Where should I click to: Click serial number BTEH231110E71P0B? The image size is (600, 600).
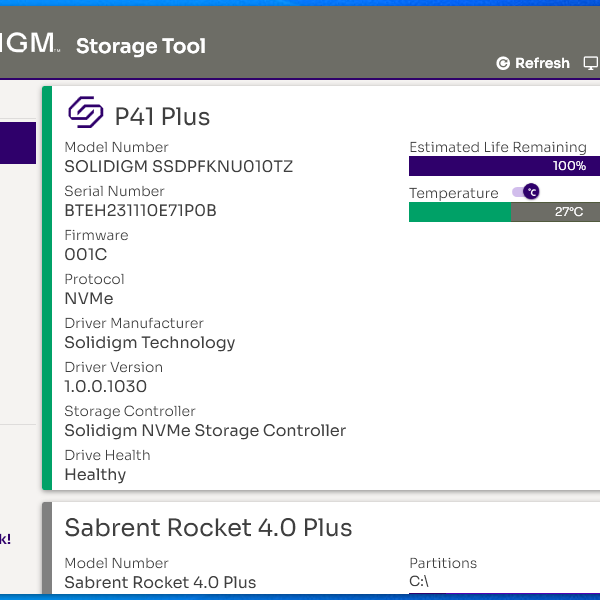click(140, 210)
